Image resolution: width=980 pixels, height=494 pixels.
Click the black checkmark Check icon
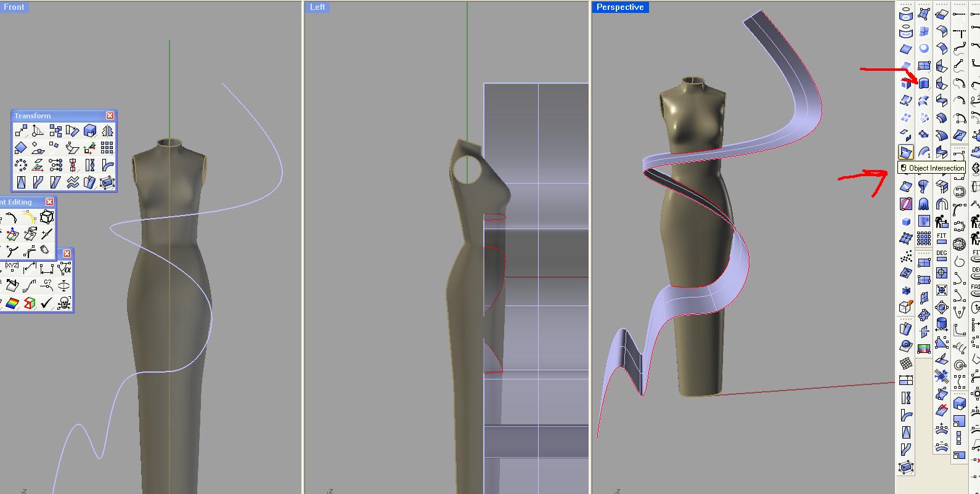coord(47,303)
